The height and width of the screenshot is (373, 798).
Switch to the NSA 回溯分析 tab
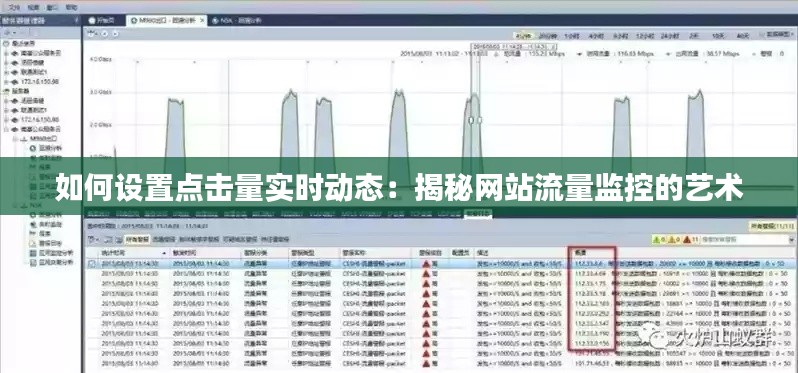[x=237, y=20]
